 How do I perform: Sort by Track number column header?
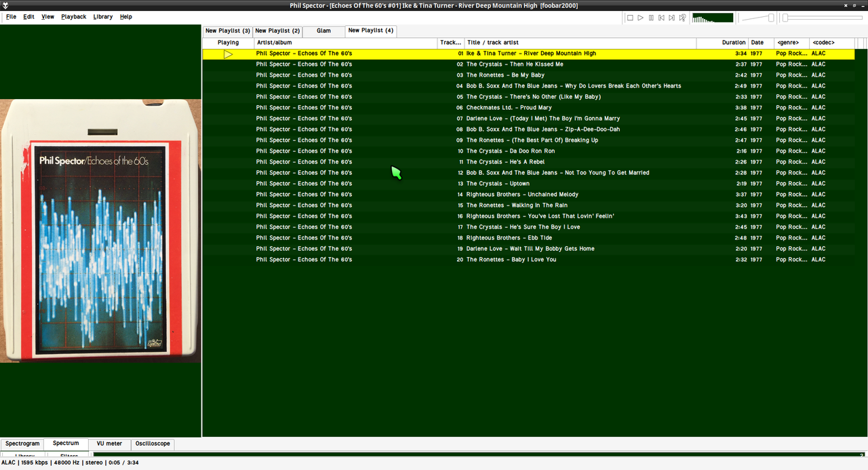[x=451, y=43]
